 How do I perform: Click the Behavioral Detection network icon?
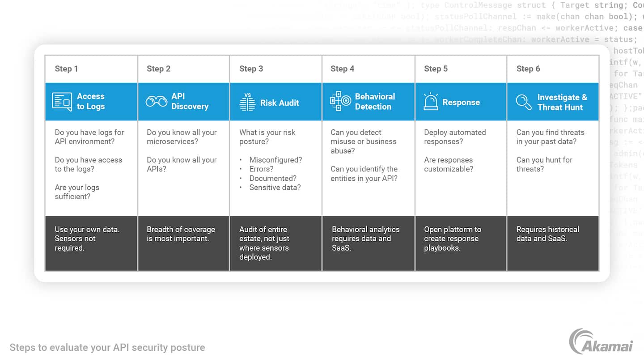point(341,102)
